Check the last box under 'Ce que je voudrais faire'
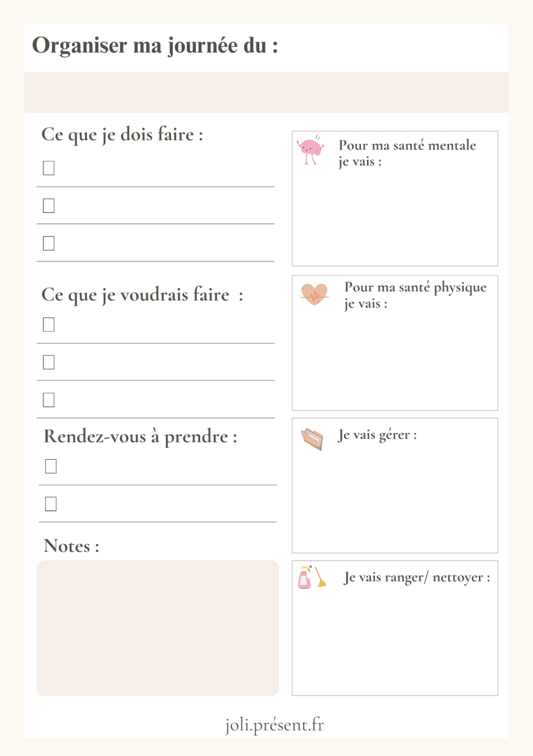This screenshot has height=756, width=533. pyautogui.click(x=49, y=400)
